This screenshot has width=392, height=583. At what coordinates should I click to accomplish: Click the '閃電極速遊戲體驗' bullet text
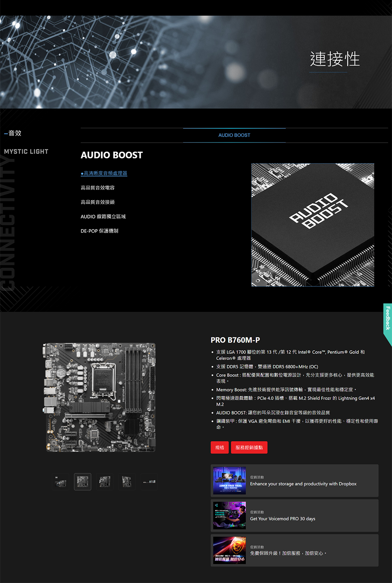pos(296,401)
